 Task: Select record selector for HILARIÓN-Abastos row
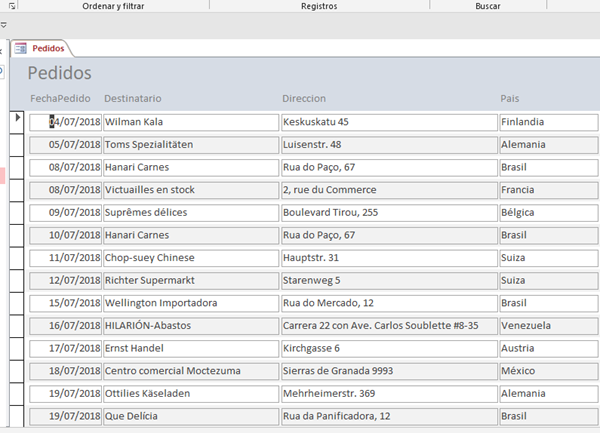click(x=17, y=326)
